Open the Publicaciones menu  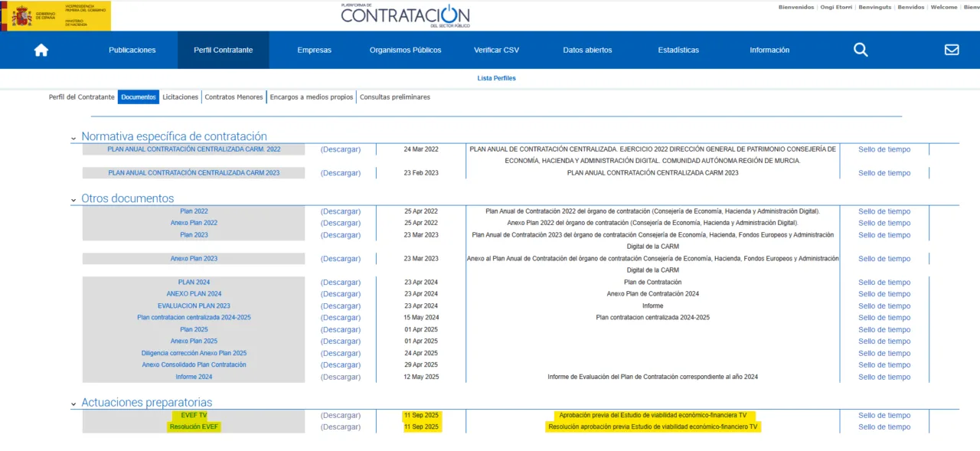click(132, 50)
